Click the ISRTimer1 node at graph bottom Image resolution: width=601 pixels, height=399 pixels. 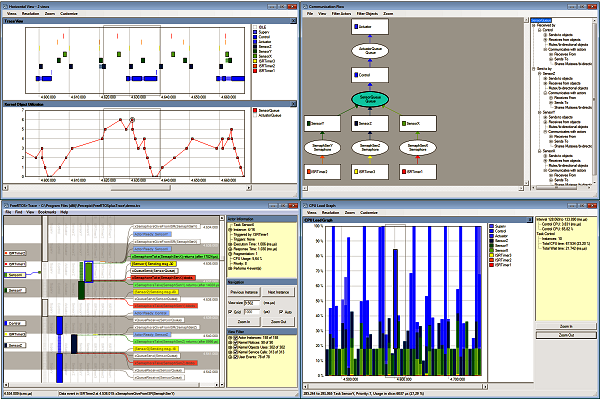tap(418, 172)
